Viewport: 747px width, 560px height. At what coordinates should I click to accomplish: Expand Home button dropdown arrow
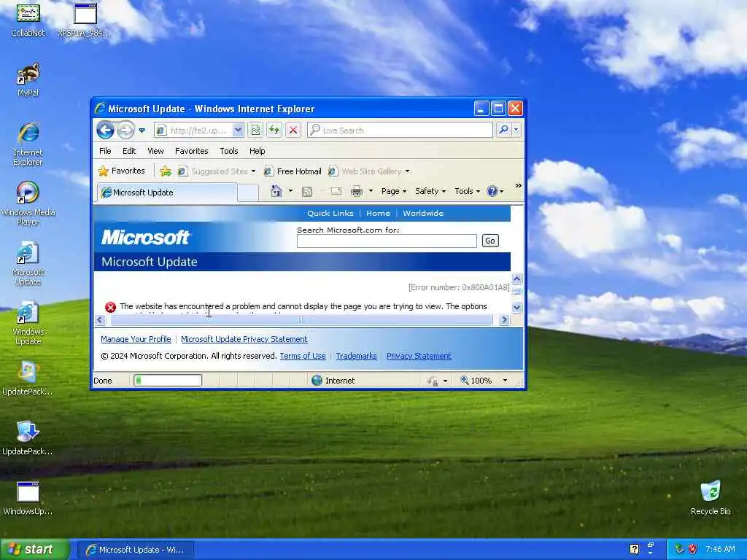pyautogui.click(x=290, y=191)
